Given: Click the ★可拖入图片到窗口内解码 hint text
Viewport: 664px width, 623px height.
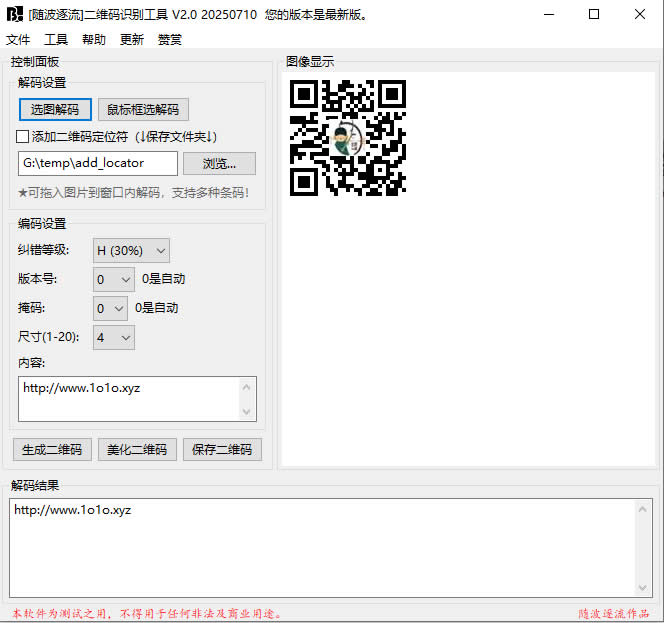Looking at the screenshot, I should (133, 193).
